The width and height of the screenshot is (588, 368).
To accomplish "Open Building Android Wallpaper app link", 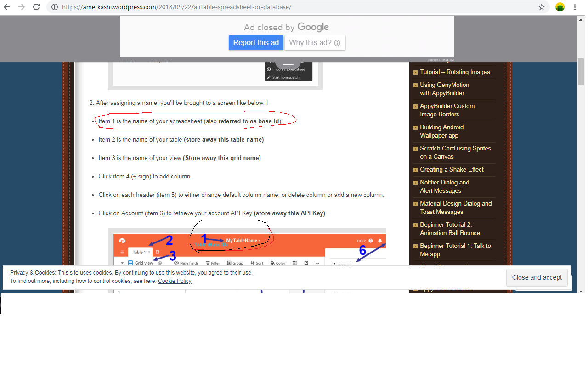I will coord(441,131).
